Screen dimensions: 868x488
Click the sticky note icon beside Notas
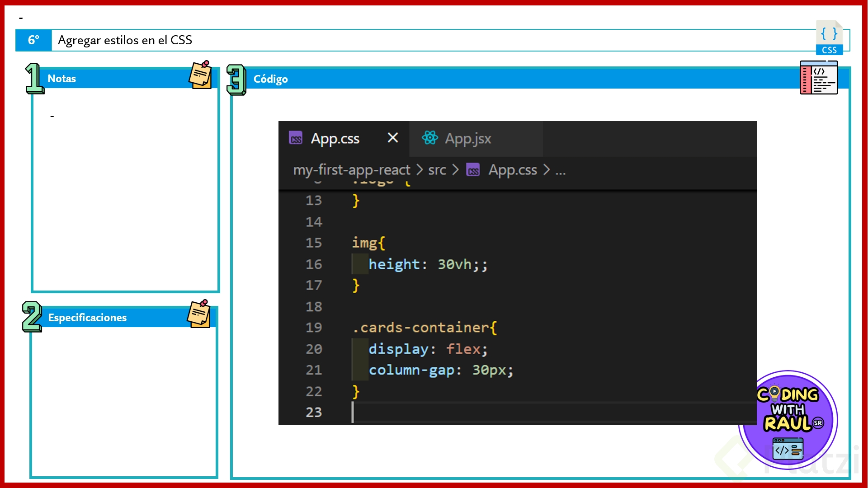[200, 75]
